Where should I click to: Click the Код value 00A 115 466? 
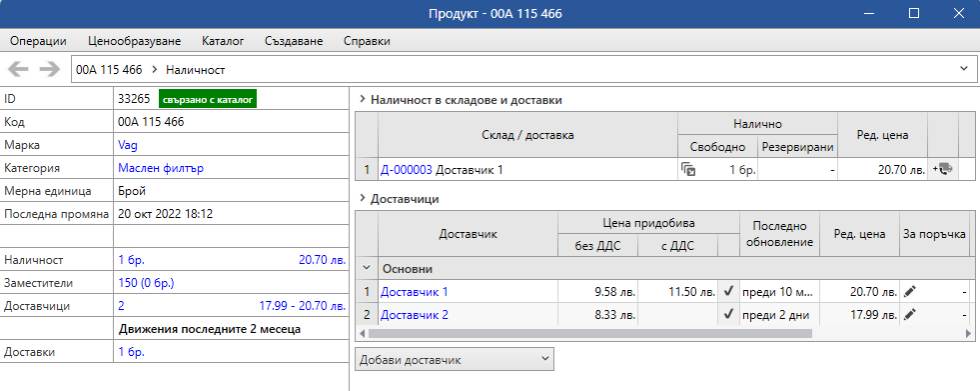pyautogui.click(x=151, y=122)
